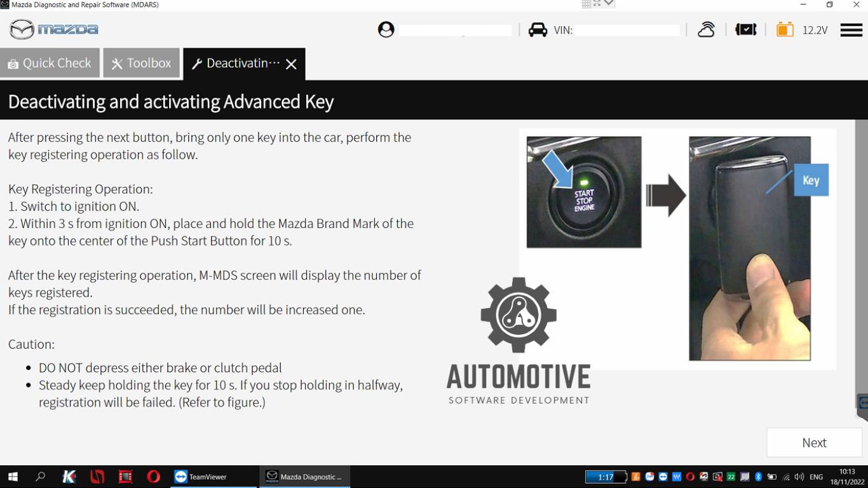Open the Wi-Fi network tray icon
Viewport: 868px width, 488px height.
787,477
